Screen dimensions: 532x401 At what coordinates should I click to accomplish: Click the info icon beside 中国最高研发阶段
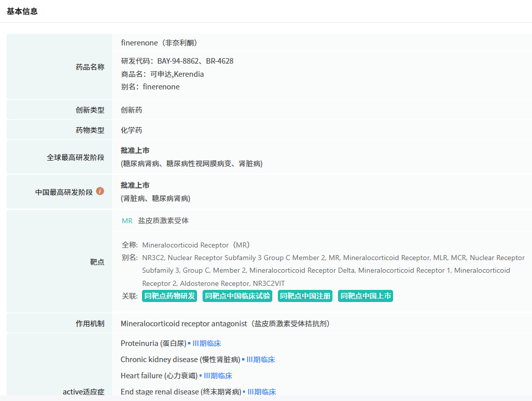pyautogui.click(x=100, y=191)
